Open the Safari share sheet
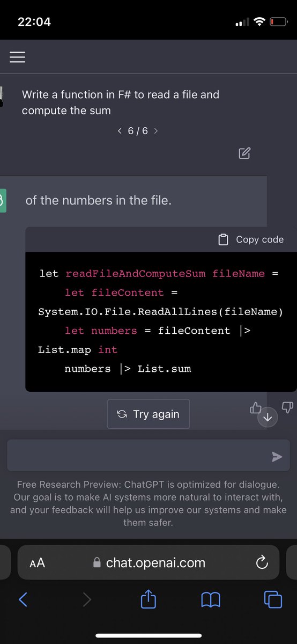297x644 pixels. [x=148, y=598]
